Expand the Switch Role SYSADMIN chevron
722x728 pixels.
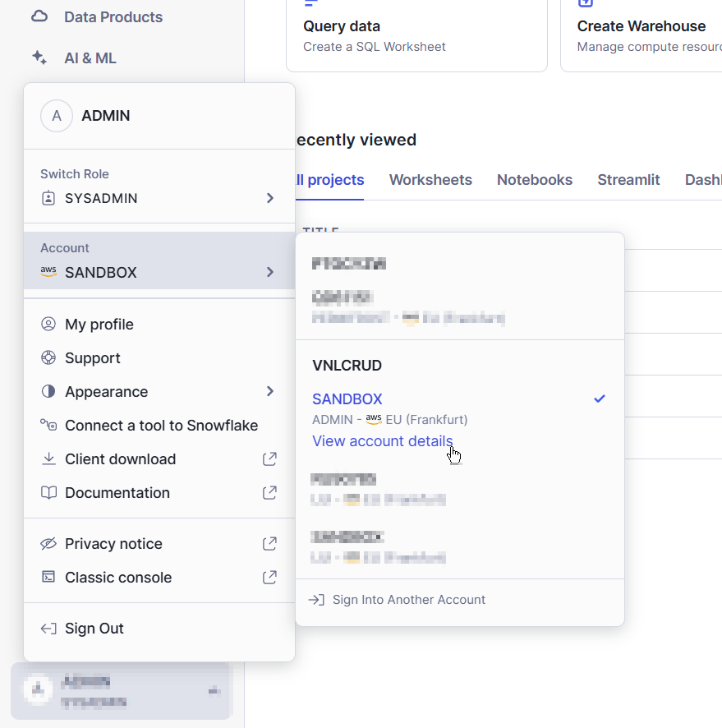tap(270, 198)
